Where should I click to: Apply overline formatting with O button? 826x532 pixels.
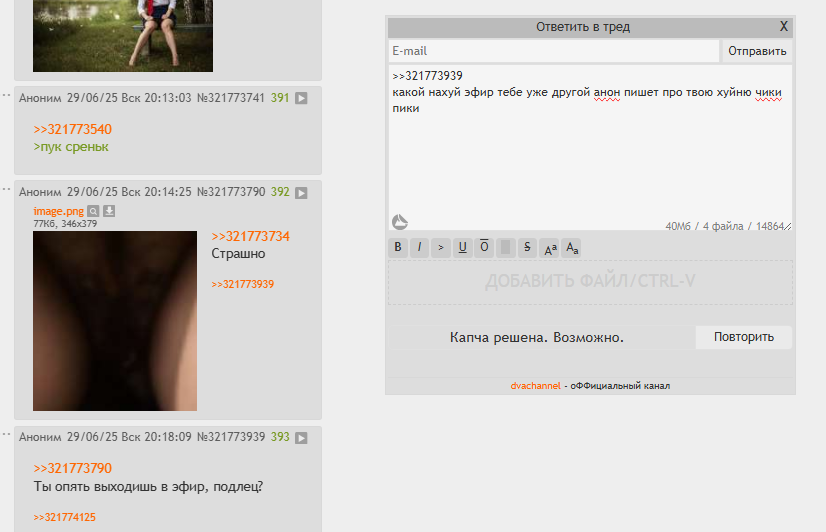[x=484, y=247]
